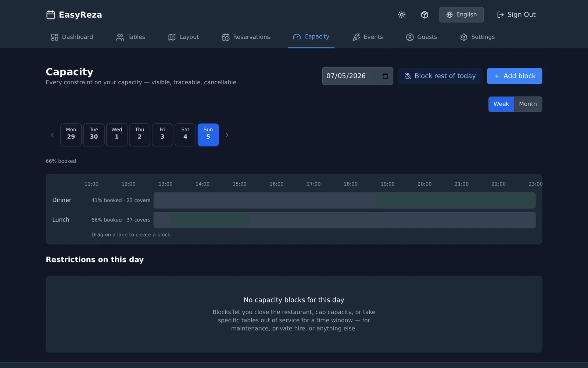Select Thu 2 day card
588x368 pixels.
140,135
